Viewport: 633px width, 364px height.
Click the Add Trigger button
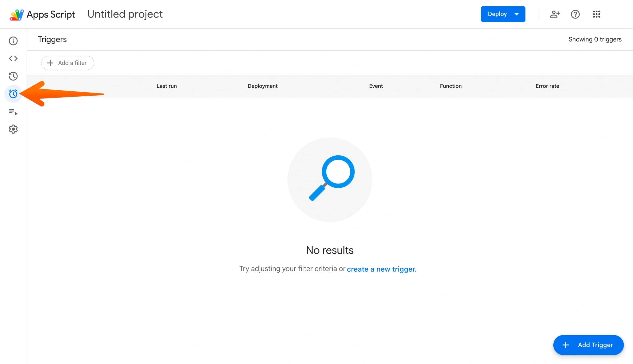pyautogui.click(x=588, y=345)
